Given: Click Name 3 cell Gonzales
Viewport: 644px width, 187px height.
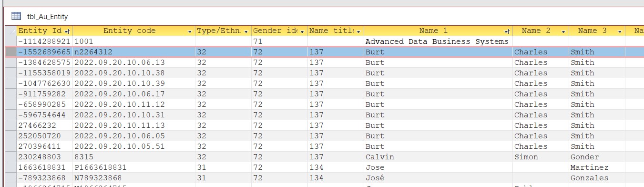Looking at the screenshot, I should coord(597,178).
